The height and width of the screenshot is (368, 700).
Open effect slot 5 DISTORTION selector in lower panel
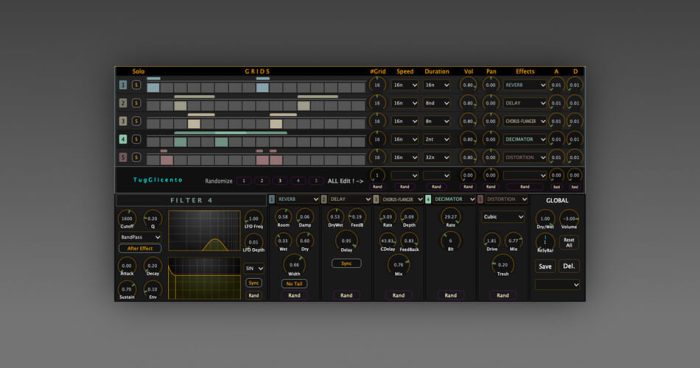[x=506, y=199]
